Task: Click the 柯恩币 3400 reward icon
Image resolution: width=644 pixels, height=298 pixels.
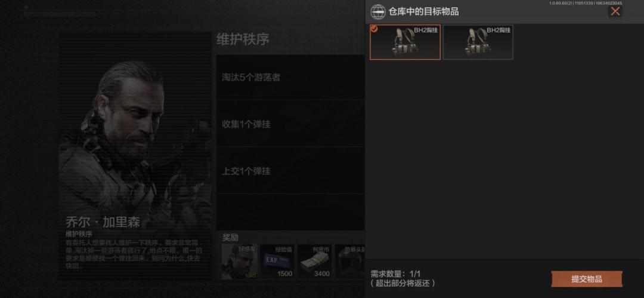Action: pyautogui.click(x=315, y=262)
